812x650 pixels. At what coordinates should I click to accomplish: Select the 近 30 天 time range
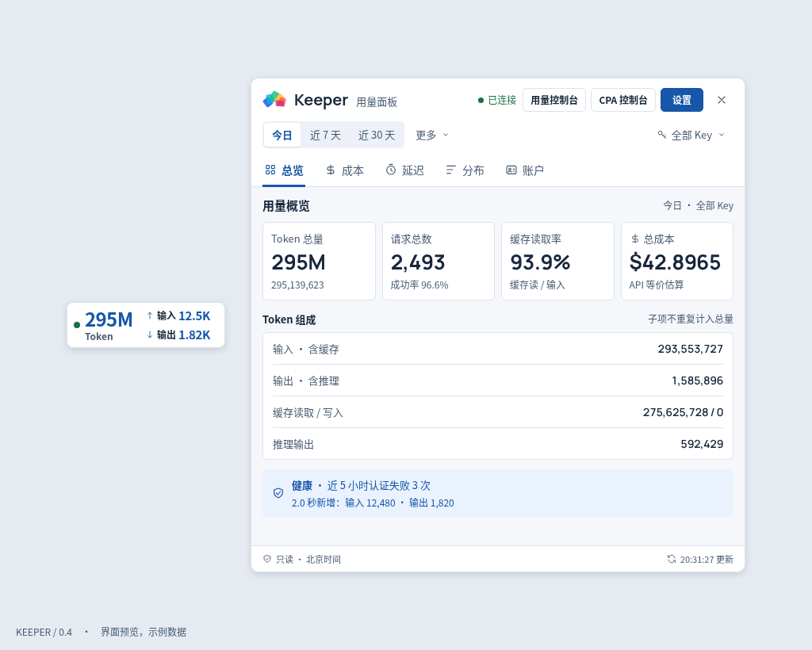[x=377, y=135]
